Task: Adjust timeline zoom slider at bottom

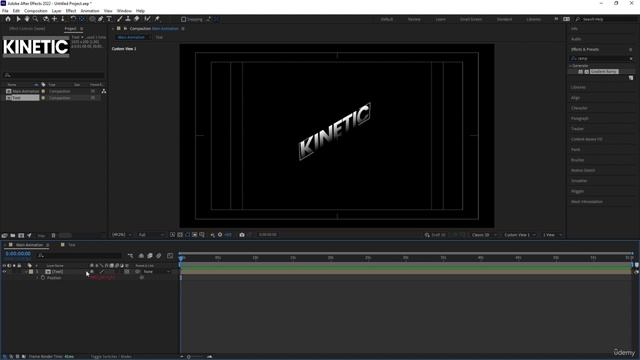Action: click(189, 357)
